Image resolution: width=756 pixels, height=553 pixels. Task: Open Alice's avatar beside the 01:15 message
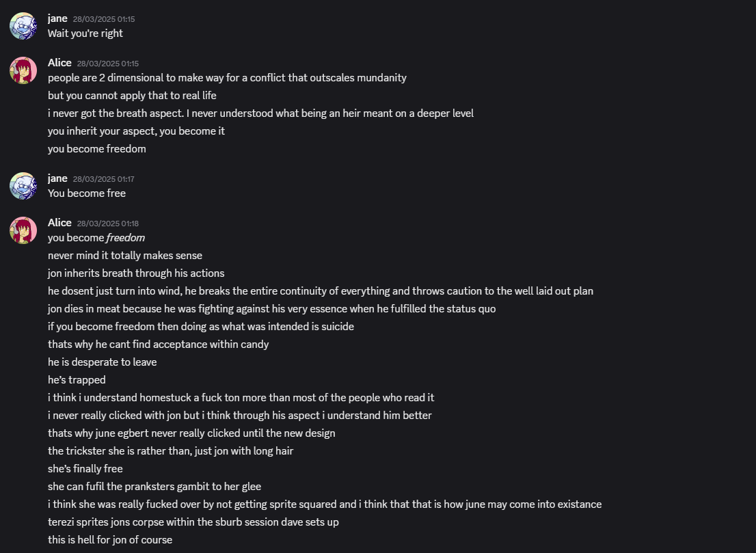coord(23,70)
